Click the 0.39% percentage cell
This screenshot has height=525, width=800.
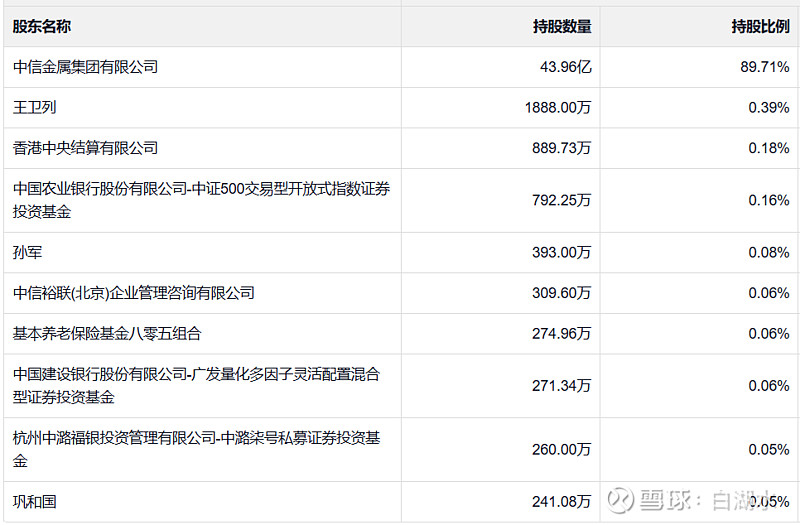pos(769,107)
